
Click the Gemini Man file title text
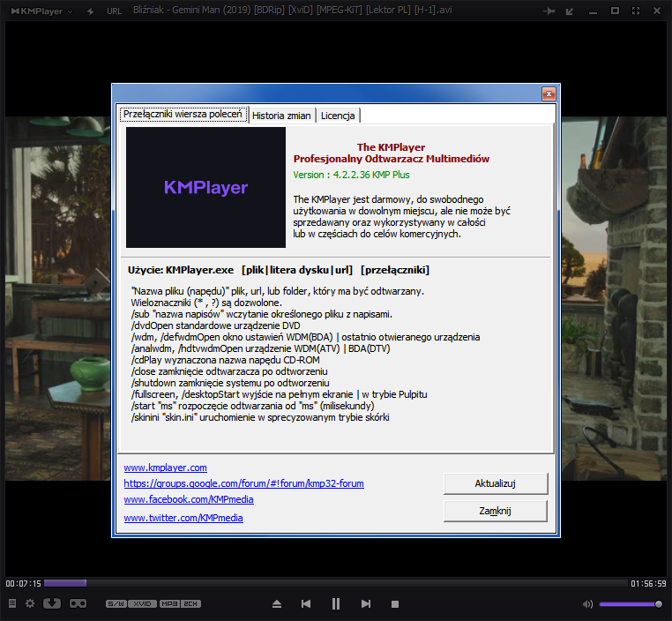(292, 11)
